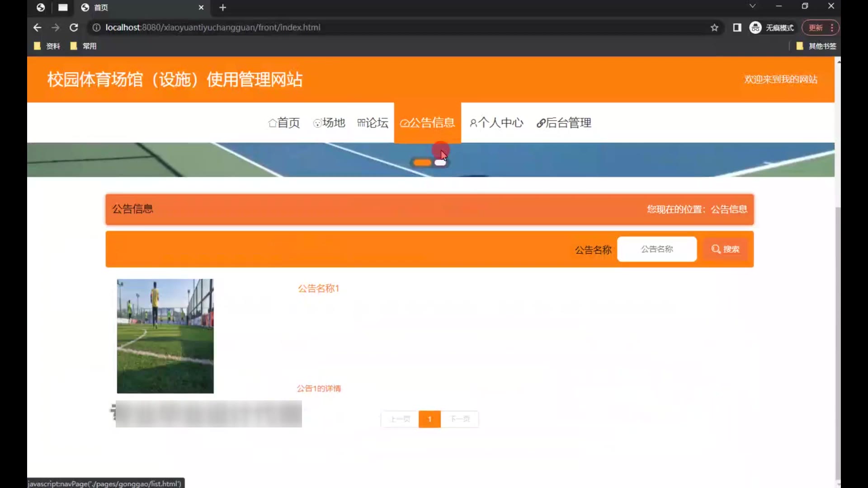Open the 其他书签 bookmarks folder

pos(816,46)
